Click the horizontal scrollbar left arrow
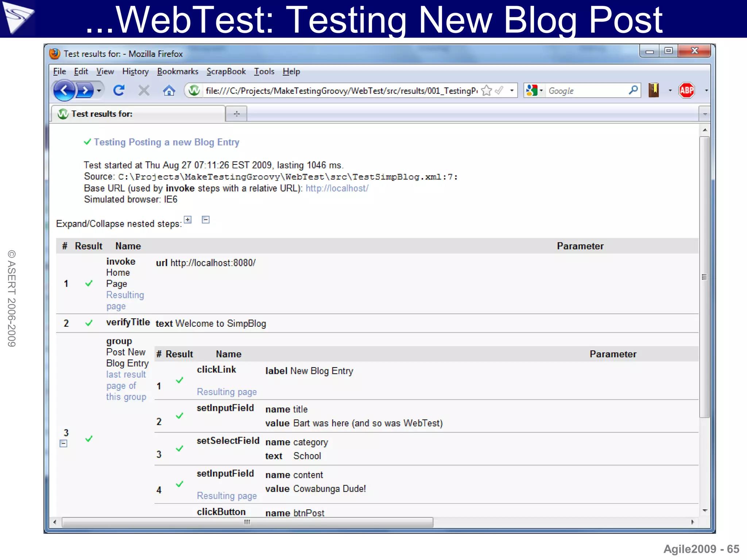 pyautogui.click(x=55, y=522)
